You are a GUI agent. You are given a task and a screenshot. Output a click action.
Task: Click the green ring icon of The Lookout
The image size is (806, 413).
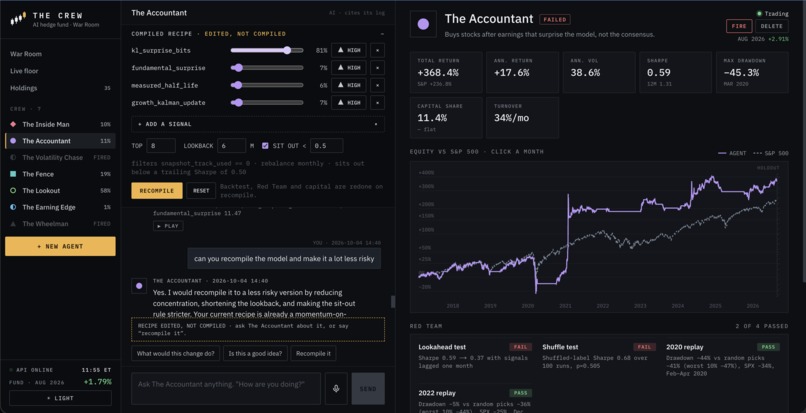13,191
